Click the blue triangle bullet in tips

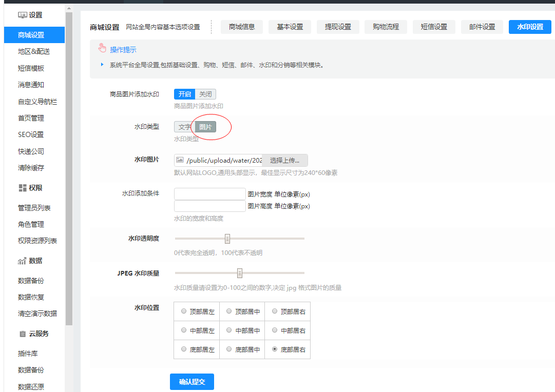102,65
